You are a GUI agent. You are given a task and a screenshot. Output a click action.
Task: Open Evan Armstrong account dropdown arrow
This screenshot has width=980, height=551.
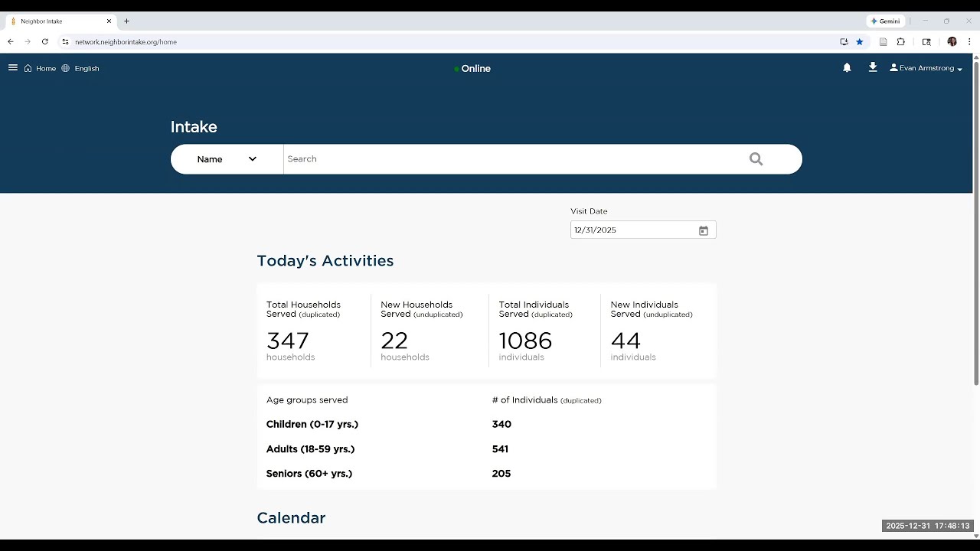[959, 69]
